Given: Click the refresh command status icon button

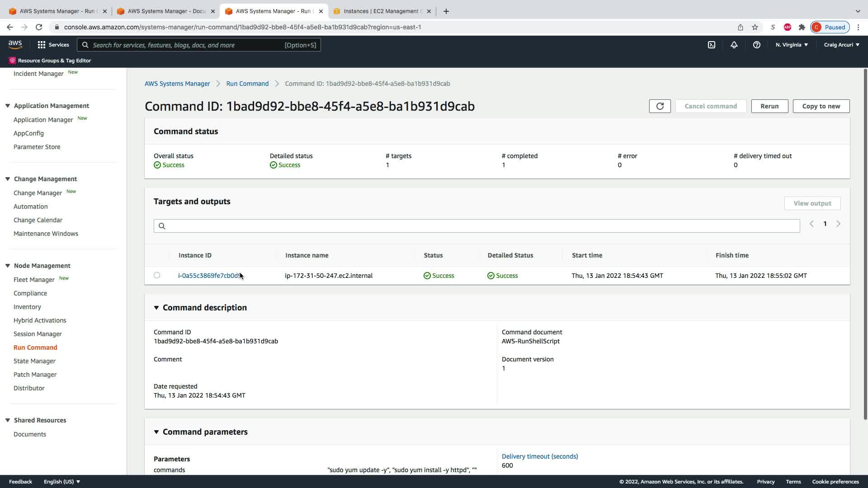Looking at the screenshot, I should [660, 106].
